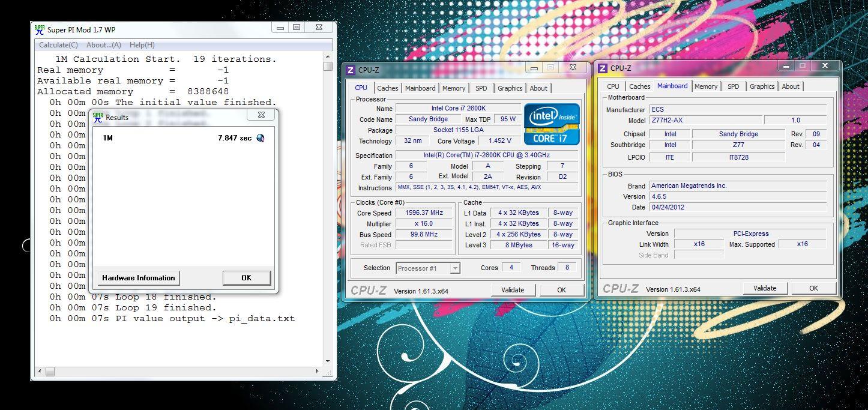The image size is (868, 410).
Task: Click Super PI vertical scrollbar down arrow
Action: 328,361
